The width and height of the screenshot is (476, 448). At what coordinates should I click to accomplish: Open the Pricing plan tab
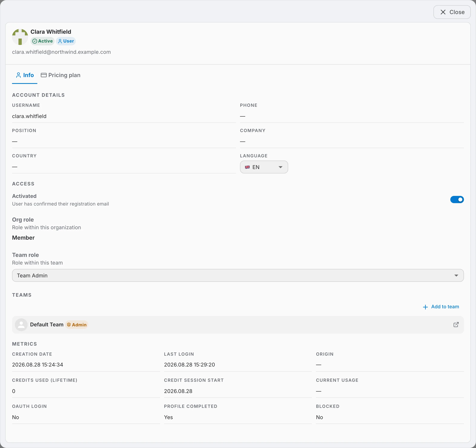61,75
